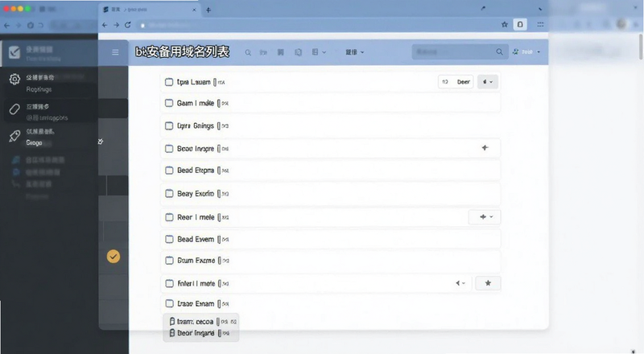
Task: Tick the checkbox for Scoo Inspre
Action: [x=169, y=149]
